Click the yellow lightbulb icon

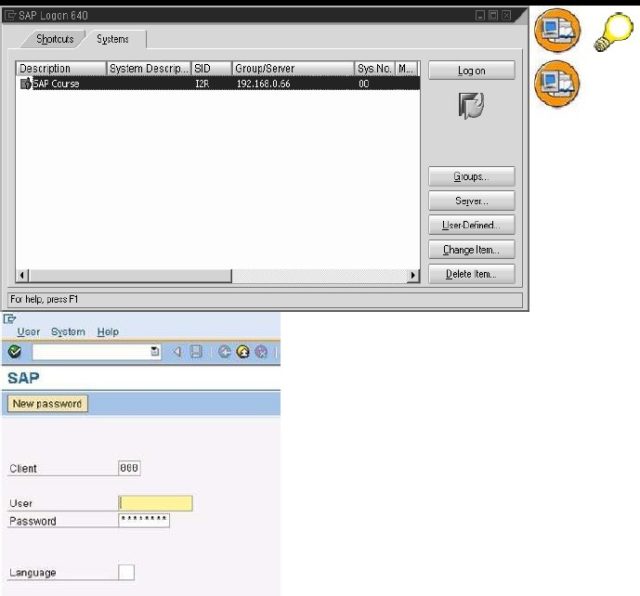614,32
